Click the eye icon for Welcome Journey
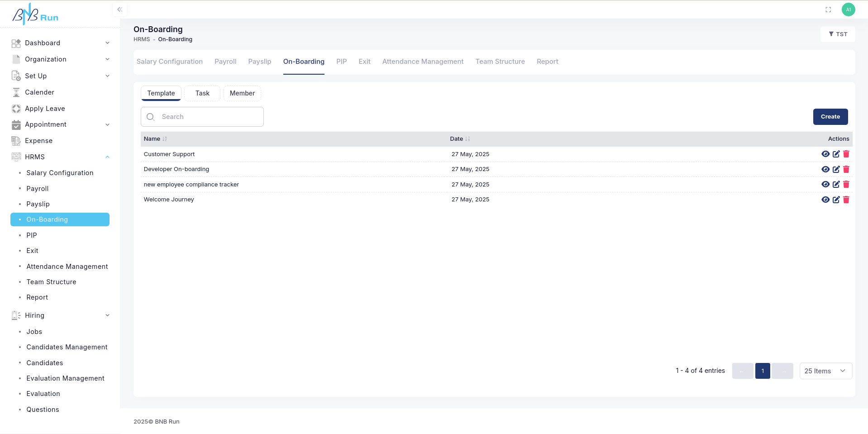This screenshot has width=868, height=434. click(x=825, y=200)
